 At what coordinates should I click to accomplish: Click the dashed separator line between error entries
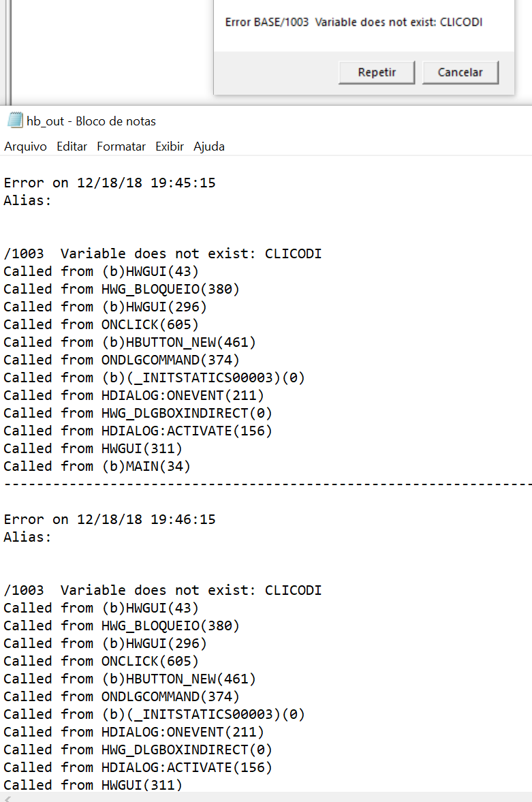coord(266,484)
